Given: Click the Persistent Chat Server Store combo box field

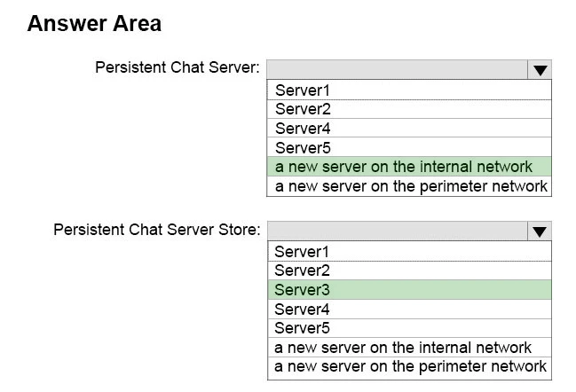Looking at the screenshot, I should [396, 231].
